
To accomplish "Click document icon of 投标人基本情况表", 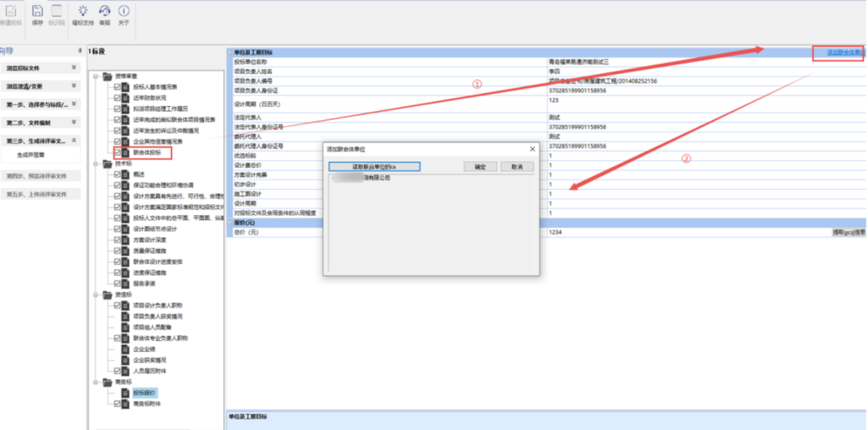I will pyautogui.click(x=125, y=88).
